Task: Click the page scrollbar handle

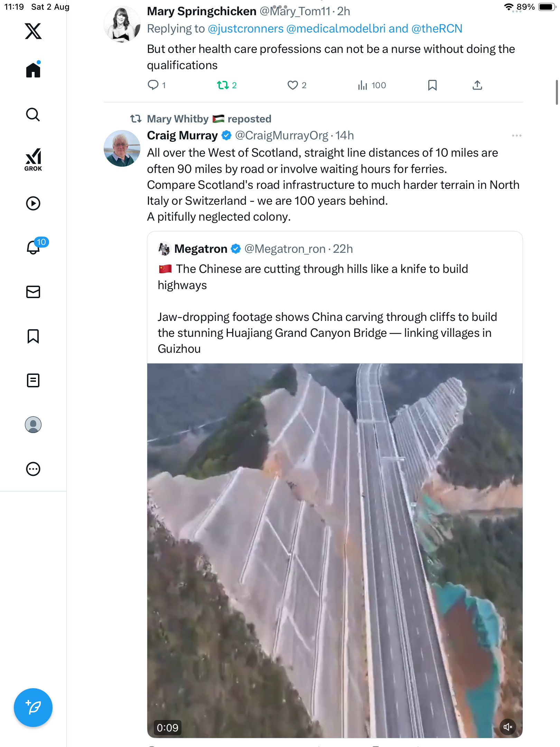Action: click(556, 92)
